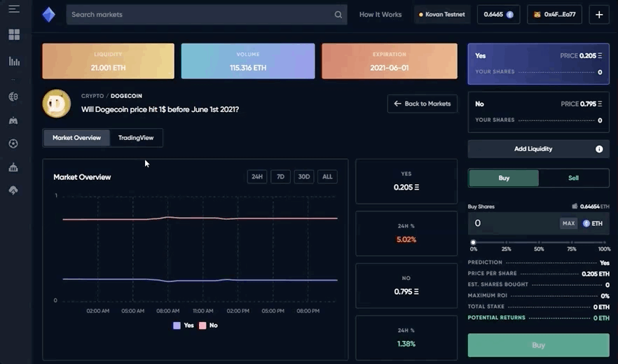Image resolution: width=618 pixels, height=364 pixels.
Task: Switch to the Buy tab
Action: [x=504, y=178]
